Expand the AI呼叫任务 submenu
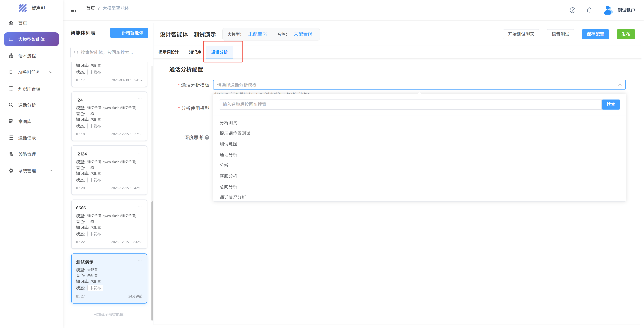 51,72
